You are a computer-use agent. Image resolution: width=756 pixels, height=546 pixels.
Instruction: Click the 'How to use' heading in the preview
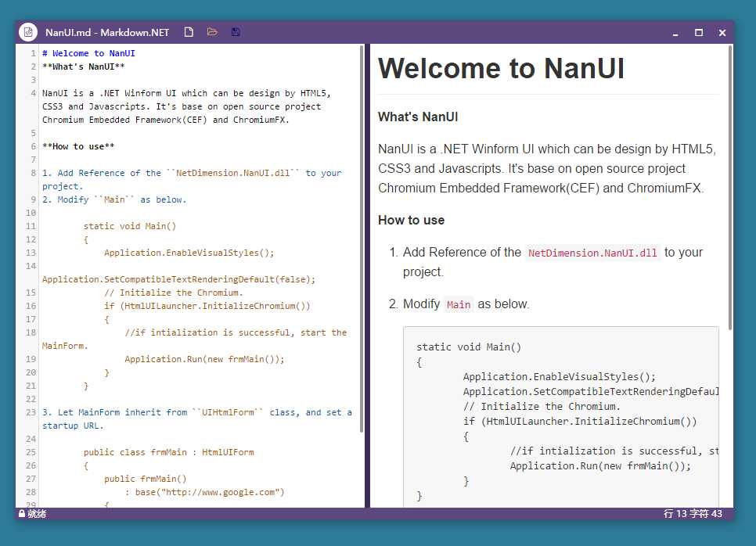coord(412,221)
